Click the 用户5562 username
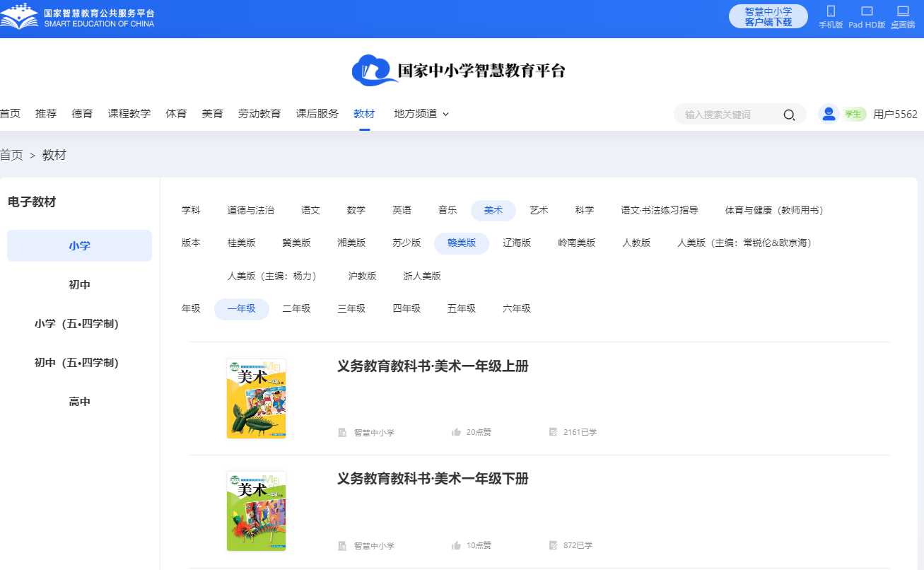The width and height of the screenshot is (924, 570). point(895,115)
